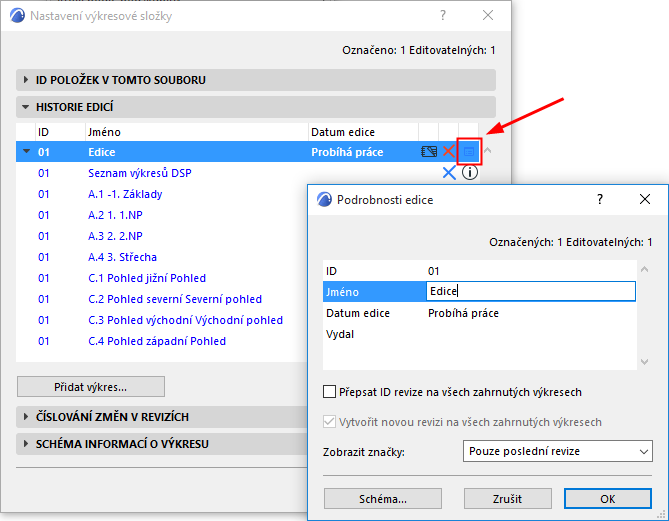This screenshot has height=521, width=669.
Task: Open info icon for Seznam výkresů DSP
Action: tap(470, 172)
